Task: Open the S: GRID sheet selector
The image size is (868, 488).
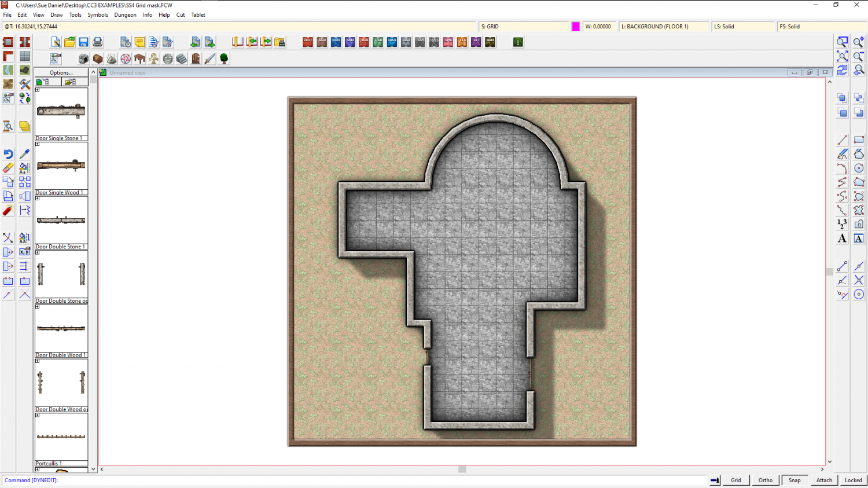Action: click(x=524, y=27)
